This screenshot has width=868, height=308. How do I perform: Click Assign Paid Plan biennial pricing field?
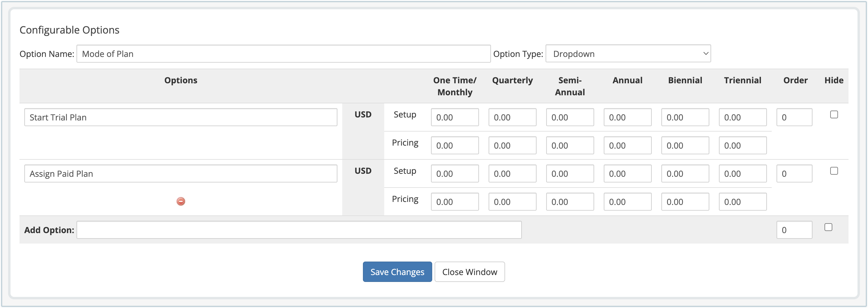685,202
